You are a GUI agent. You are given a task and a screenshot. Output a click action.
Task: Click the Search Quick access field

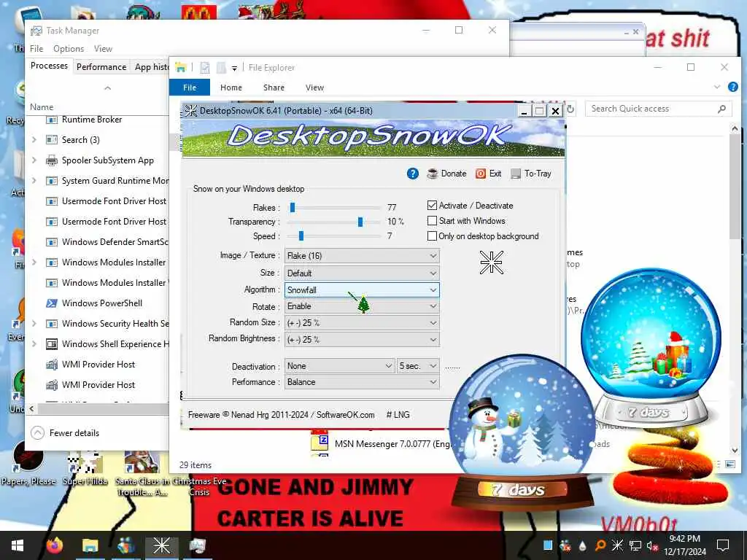pyautogui.click(x=659, y=109)
